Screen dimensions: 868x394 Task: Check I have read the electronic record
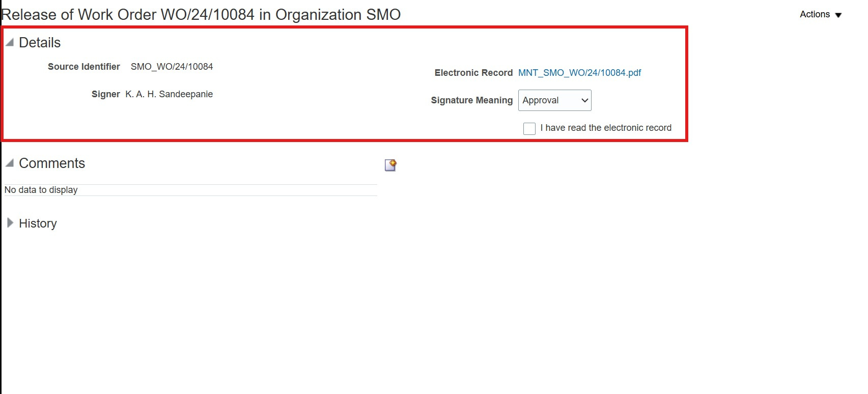(529, 128)
